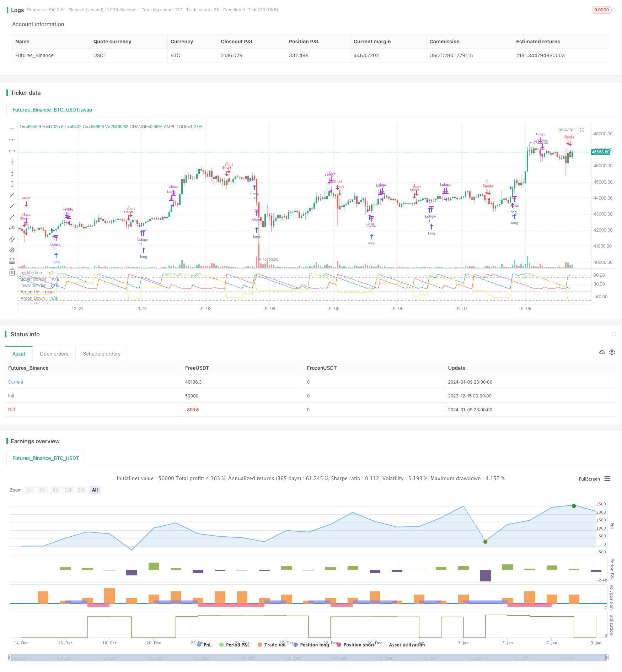Open the earnings chart hamburger menu
The width and height of the screenshot is (622, 672).
click(x=607, y=479)
